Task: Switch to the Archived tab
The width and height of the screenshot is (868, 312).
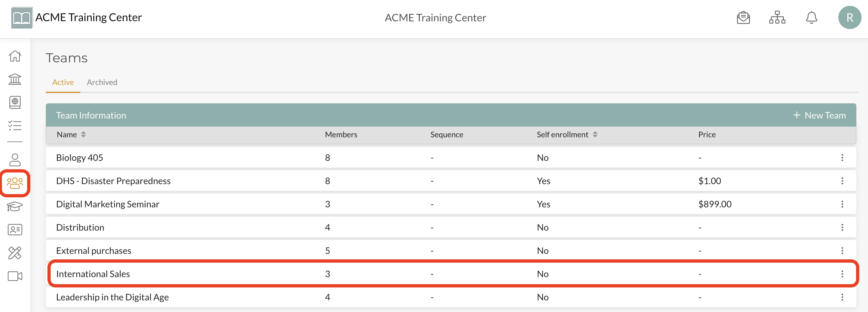Action: [x=102, y=82]
